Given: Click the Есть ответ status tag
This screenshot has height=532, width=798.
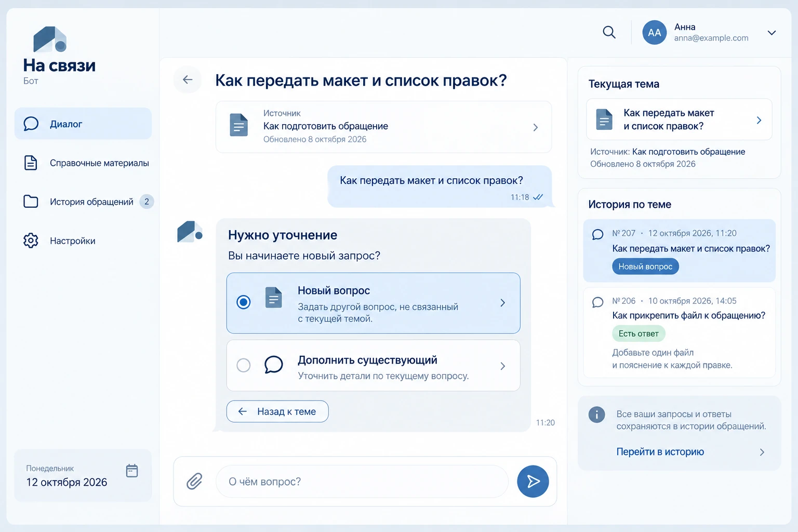Looking at the screenshot, I should [x=639, y=334].
